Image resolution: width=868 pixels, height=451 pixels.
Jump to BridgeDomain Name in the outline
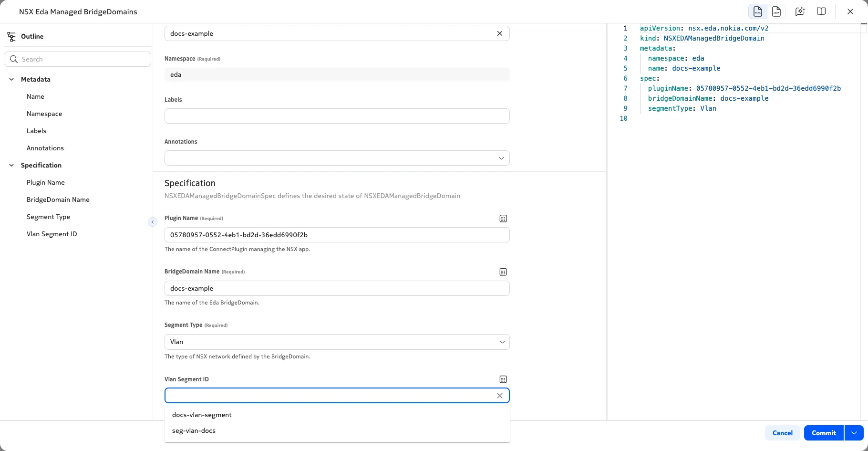[x=58, y=199]
